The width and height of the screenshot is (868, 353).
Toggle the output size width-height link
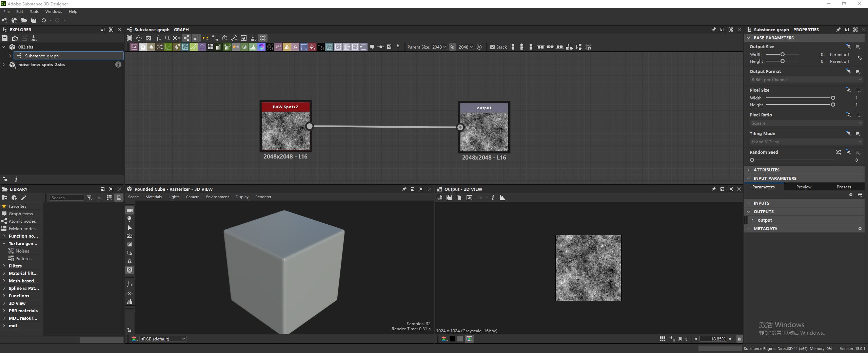tap(860, 58)
